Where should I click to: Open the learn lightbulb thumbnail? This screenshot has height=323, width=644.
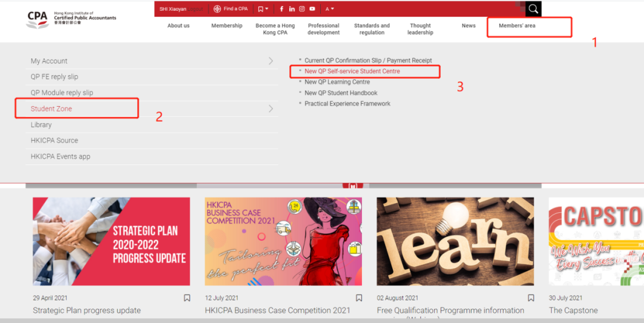tap(456, 241)
